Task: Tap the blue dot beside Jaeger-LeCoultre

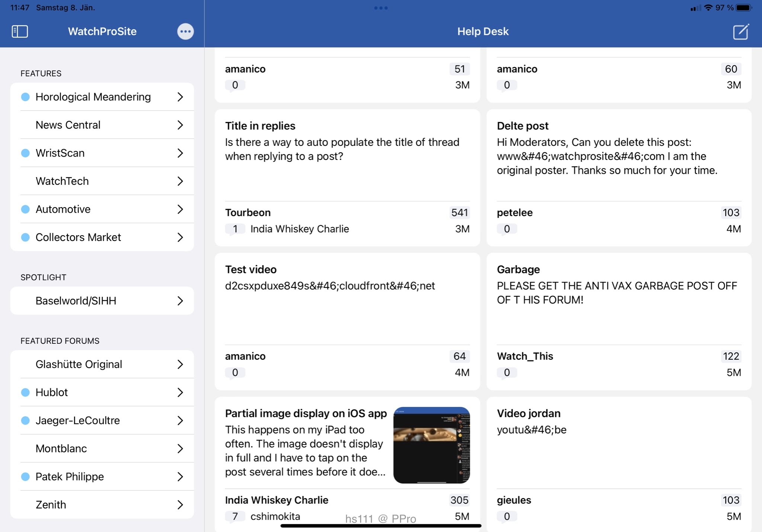Action: tap(25, 420)
